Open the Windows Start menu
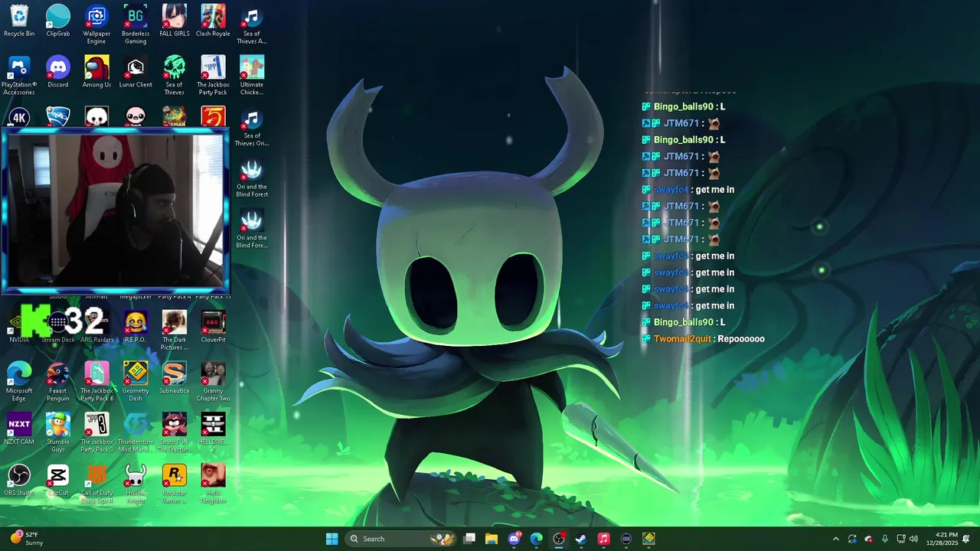 [x=332, y=539]
